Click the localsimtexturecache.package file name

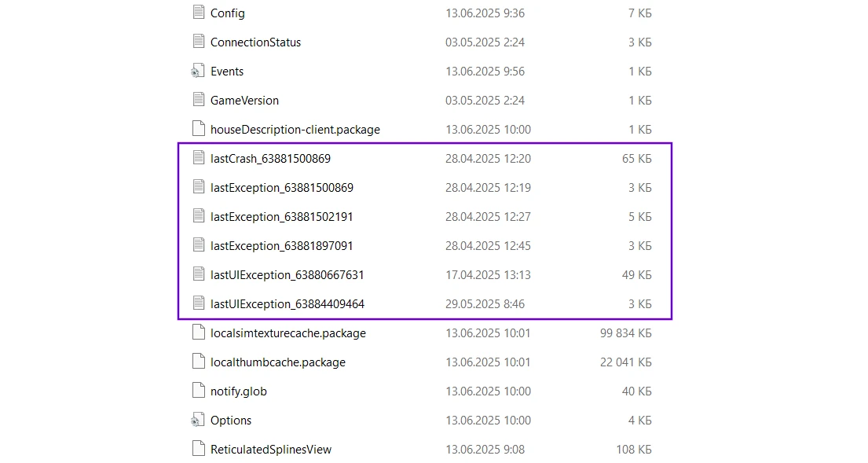[x=288, y=333]
